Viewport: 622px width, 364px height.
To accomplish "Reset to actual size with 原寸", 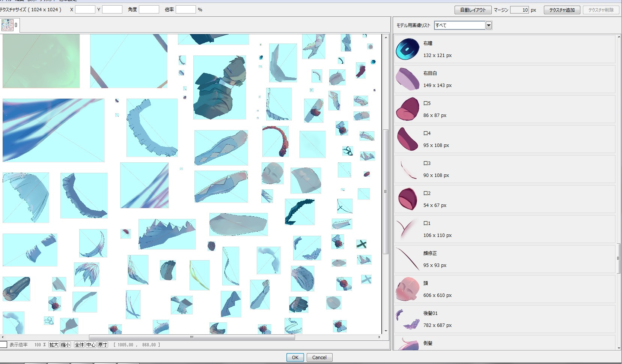I will tap(102, 345).
